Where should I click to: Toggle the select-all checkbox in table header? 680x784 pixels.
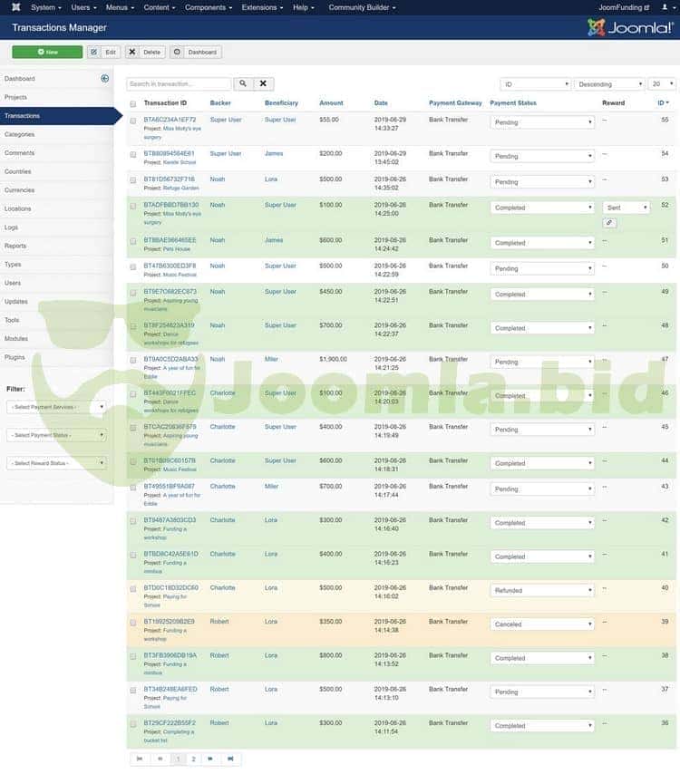(x=133, y=103)
